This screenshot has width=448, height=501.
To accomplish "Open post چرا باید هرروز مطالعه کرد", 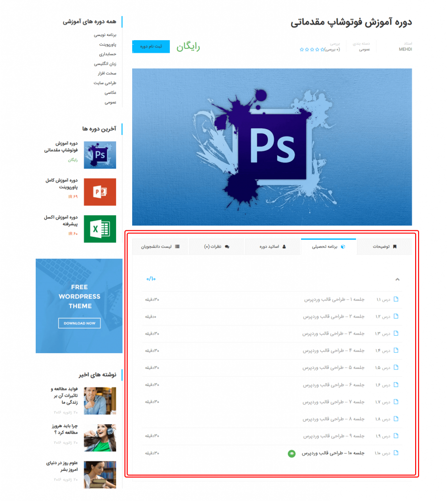I will coord(65,429).
